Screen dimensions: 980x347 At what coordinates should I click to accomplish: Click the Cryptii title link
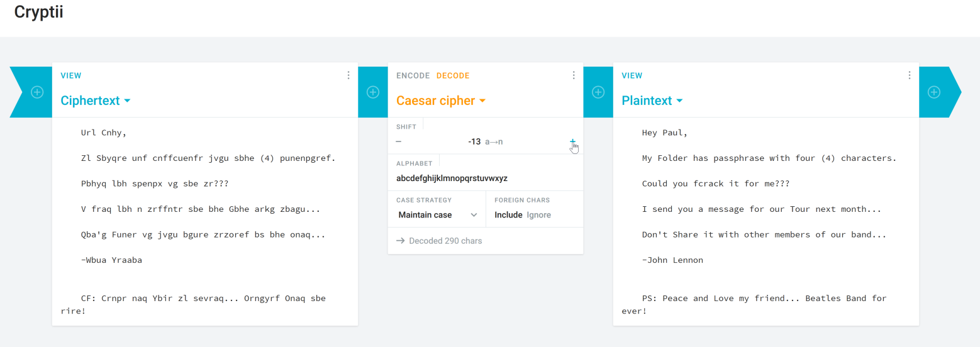(x=38, y=13)
